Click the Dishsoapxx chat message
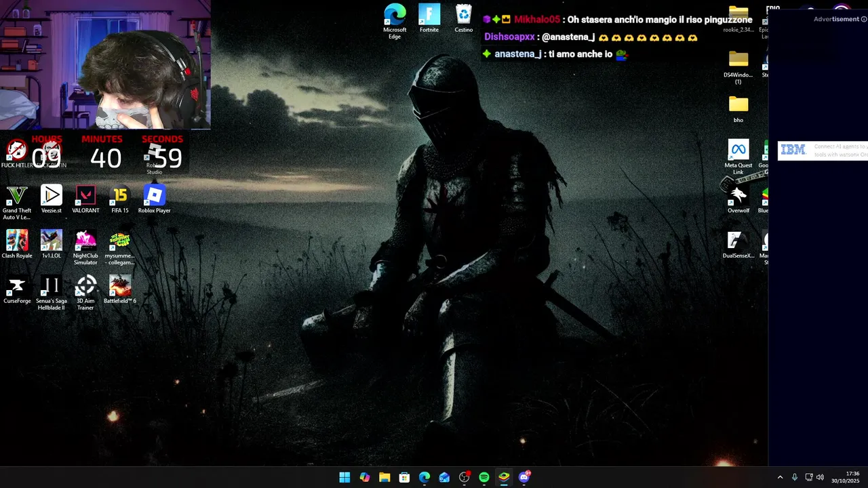Image resolution: width=868 pixels, height=488 pixels. 591,37
